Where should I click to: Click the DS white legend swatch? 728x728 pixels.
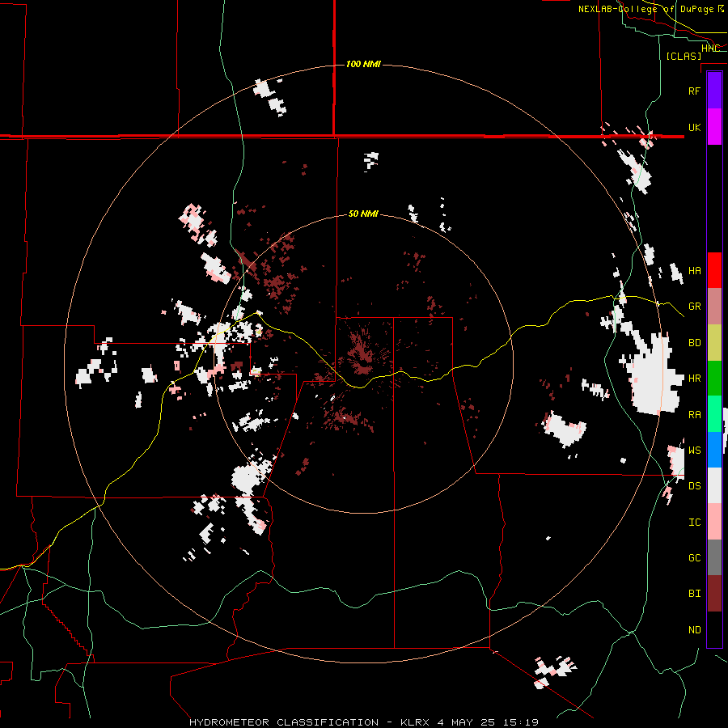click(714, 485)
